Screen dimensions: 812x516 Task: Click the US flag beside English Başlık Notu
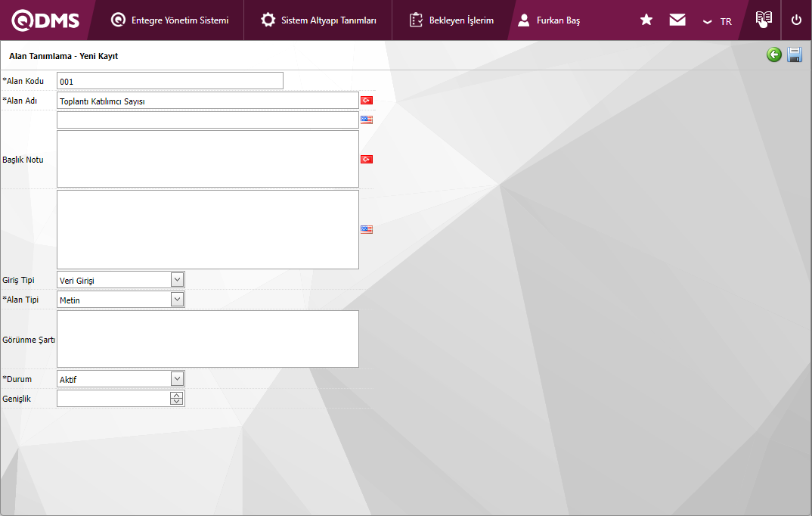tap(367, 229)
